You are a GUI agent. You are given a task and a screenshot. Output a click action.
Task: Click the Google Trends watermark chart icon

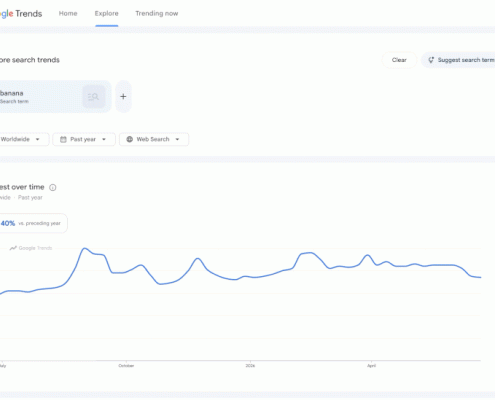pyautogui.click(x=13, y=248)
